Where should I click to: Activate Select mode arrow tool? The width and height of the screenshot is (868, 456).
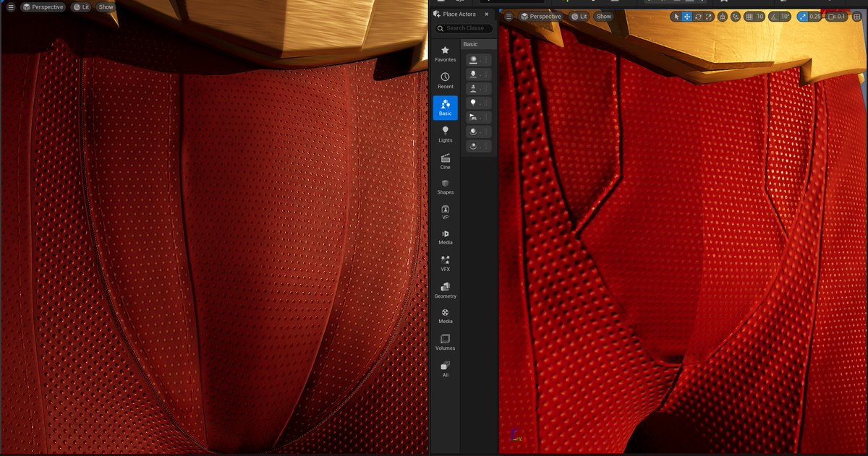(676, 17)
